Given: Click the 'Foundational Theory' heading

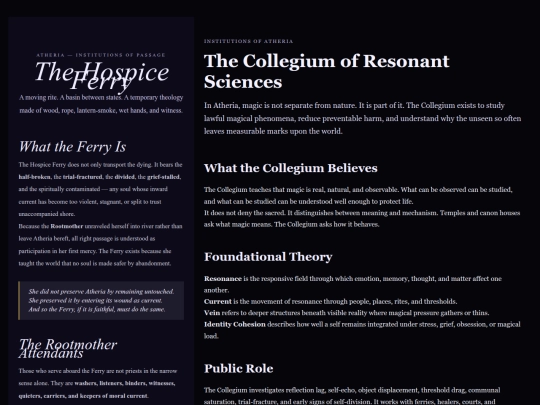Looking at the screenshot, I should click(268, 257).
